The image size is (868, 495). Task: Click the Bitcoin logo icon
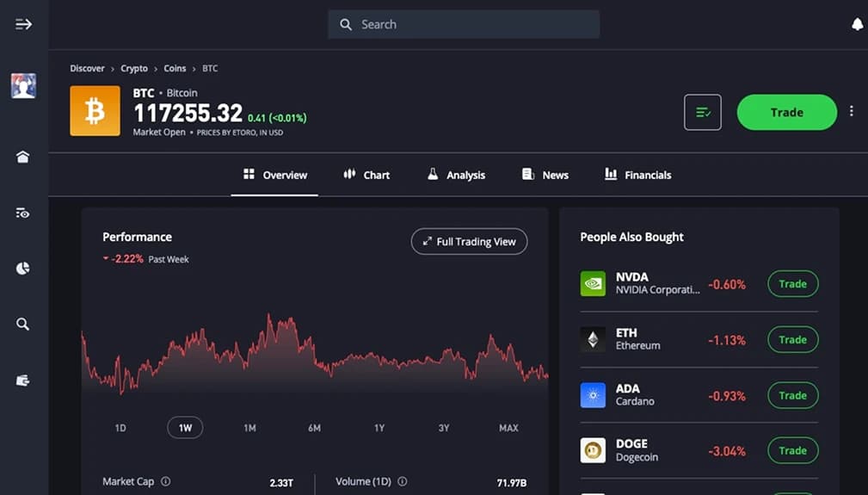click(x=95, y=111)
